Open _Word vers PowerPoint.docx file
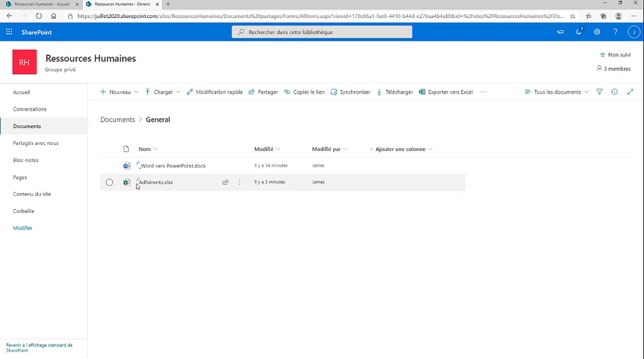This screenshot has height=359, width=644. tap(172, 166)
